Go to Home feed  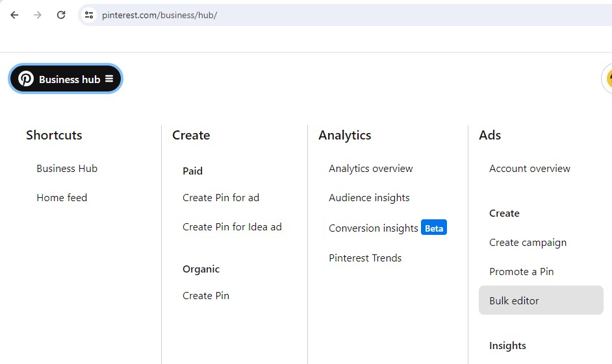(62, 198)
